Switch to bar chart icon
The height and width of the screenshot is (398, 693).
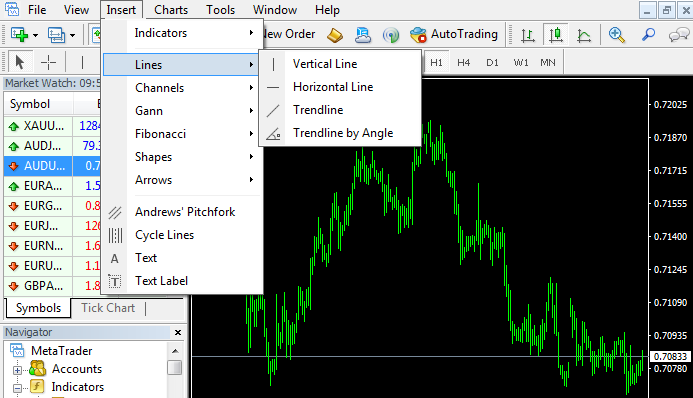[x=528, y=34]
